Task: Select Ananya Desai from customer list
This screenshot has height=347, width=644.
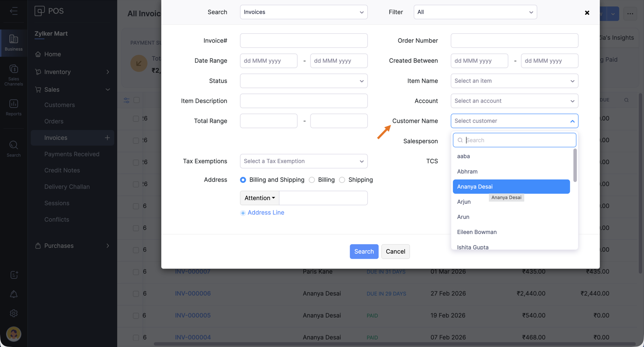Action: point(511,187)
